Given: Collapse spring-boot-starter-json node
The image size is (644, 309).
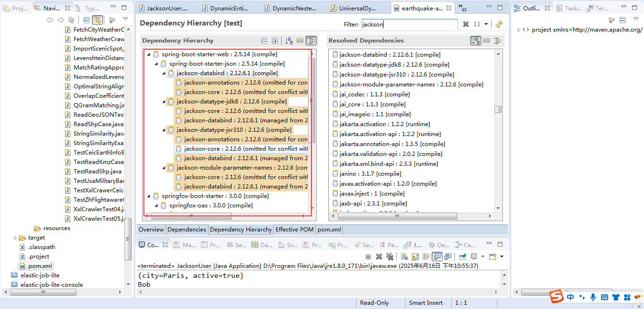Looking at the screenshot, I should (x=156, y=64).
